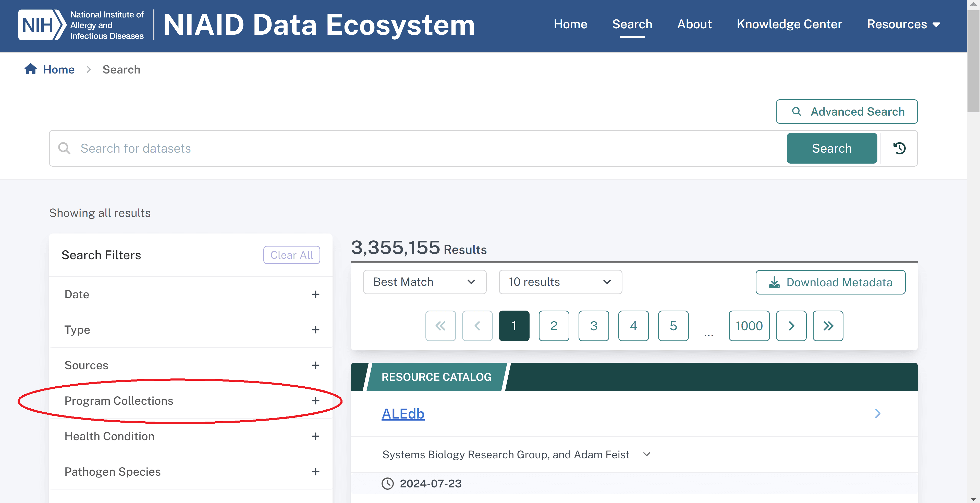The image size is (980, 503).
Task: Jump to last results page arrow
Action: click(828, 326)
